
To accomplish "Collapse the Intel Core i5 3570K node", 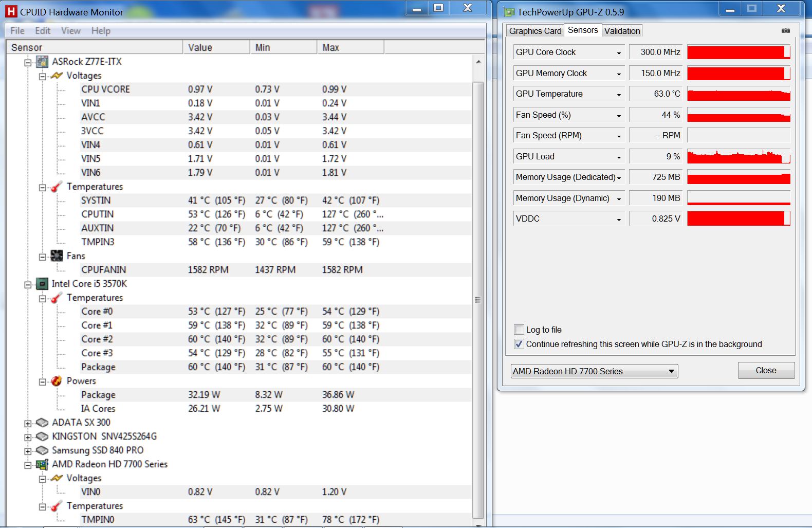I will pos(28,284).
